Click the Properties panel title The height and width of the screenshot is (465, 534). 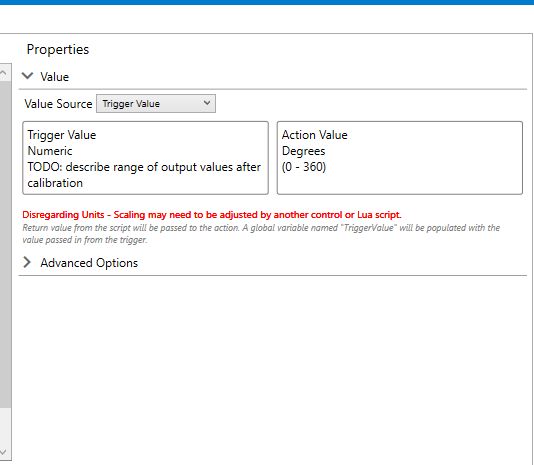58,49
